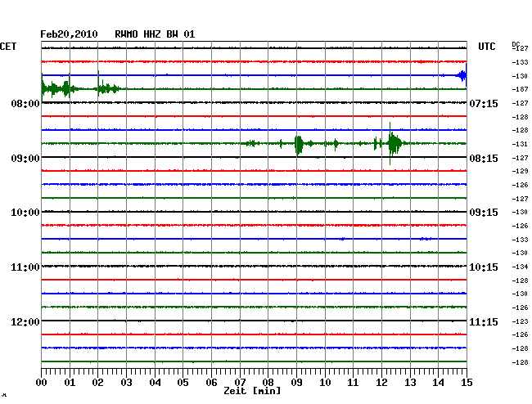The image size is (532, 404).
Task: Click the 14 minute axis label
Action: [438, 383]
